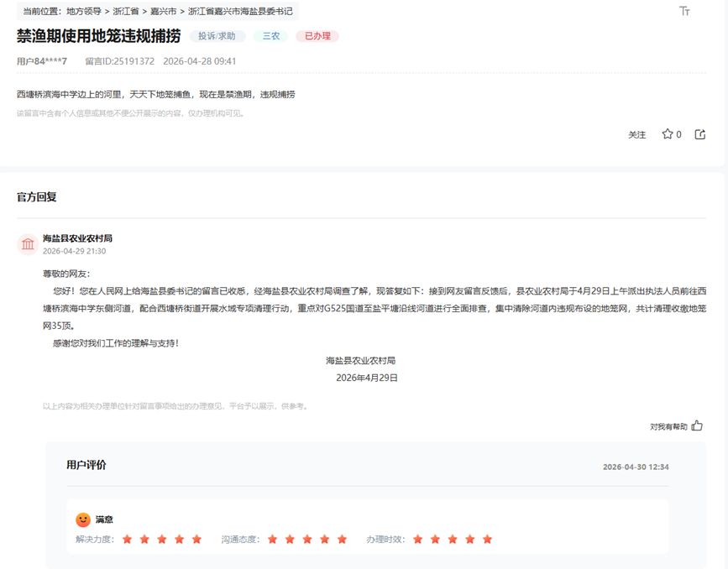The width and height of the screenshot is (728, 569).
Task: Click the star favorite icon
Action: click(x=668, y=134)
